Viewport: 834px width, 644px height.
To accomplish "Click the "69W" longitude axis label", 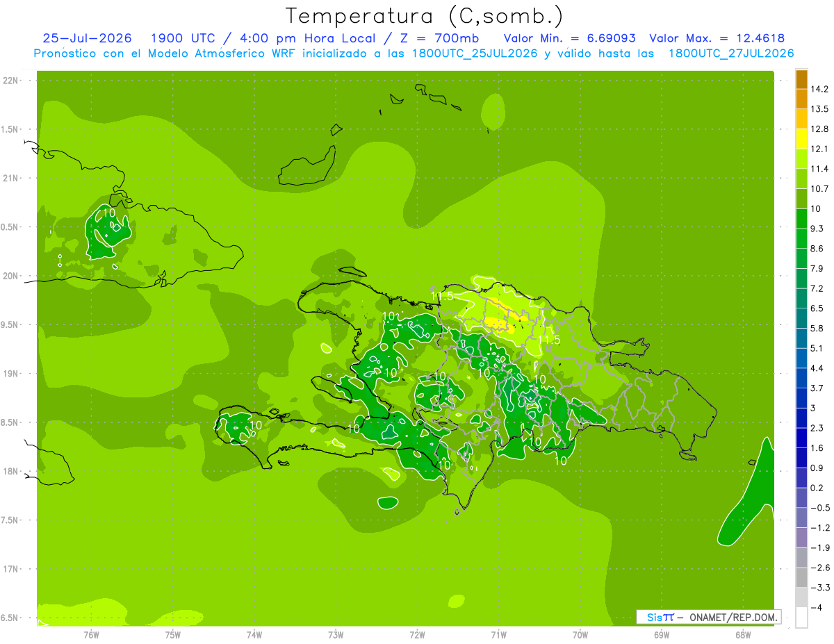I will pos(662,634).
